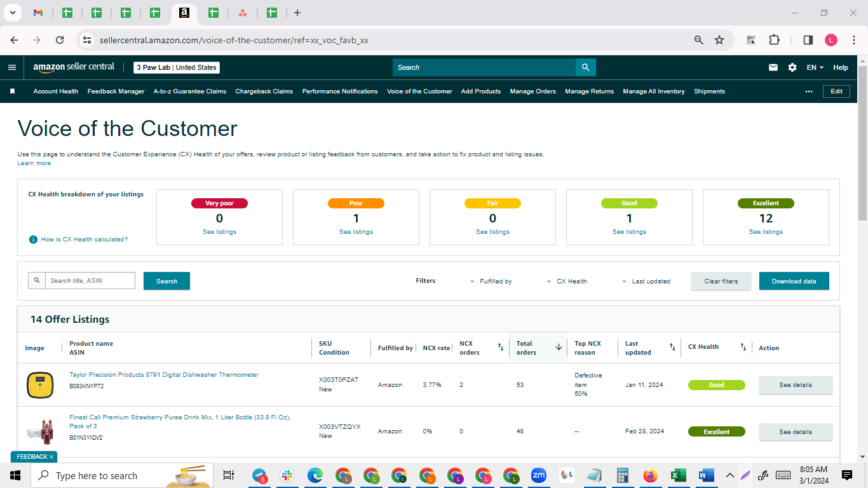The height and width of the screenshot is (488, 868).
Task: Open Feedback Manager from the navigation bar
Action: 116,91
